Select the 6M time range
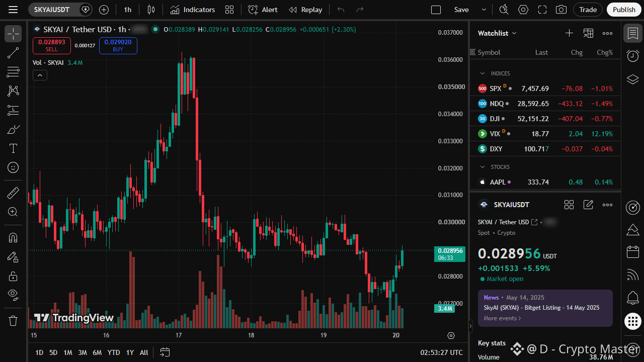This screenshot has width=644, height=362. click(x=97, y=352)
